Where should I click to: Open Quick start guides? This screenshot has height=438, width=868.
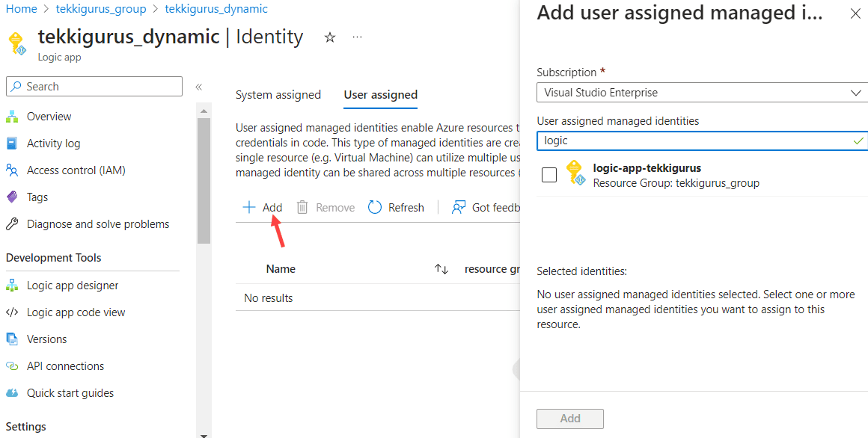tap(70, 392)
